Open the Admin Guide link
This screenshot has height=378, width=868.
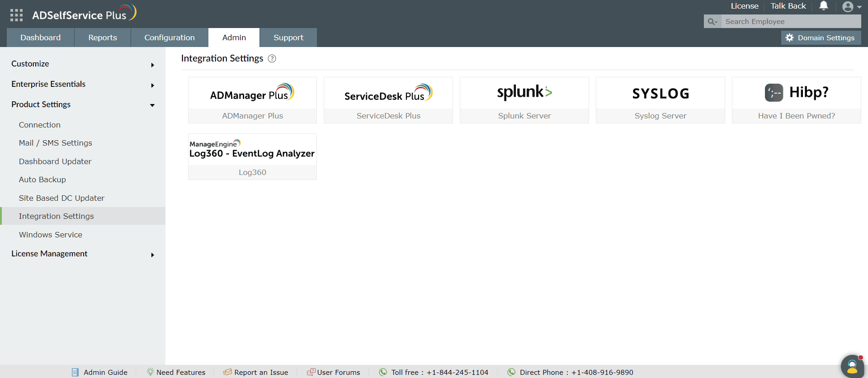click(105, 372)
